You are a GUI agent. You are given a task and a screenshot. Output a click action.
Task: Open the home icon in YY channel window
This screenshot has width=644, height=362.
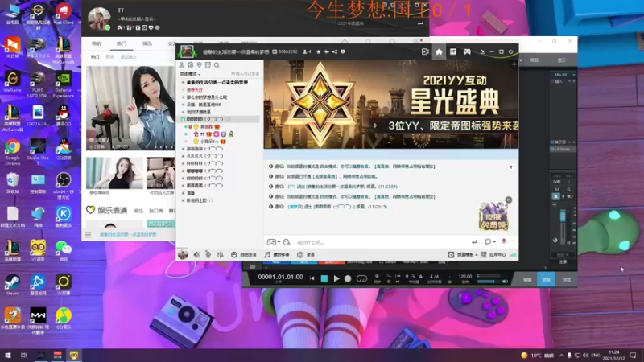coord(439,52)
